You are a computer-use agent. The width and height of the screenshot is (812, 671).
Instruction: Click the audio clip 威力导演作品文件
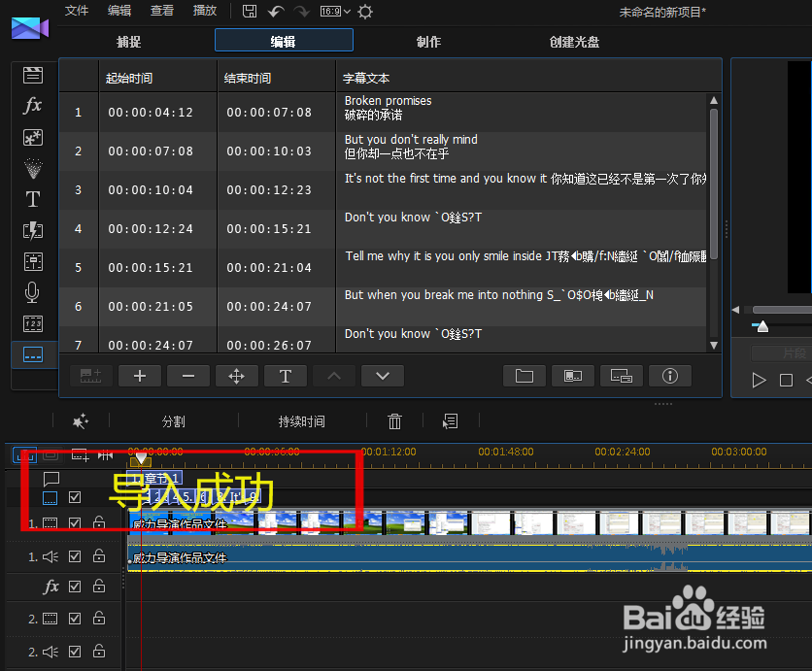point(469,558)
